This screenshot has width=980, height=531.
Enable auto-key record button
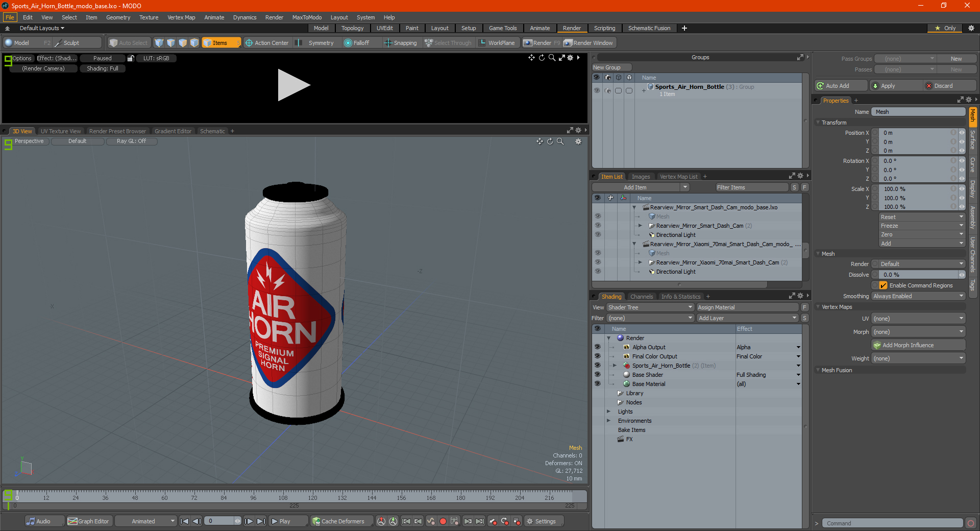(443, 521)
